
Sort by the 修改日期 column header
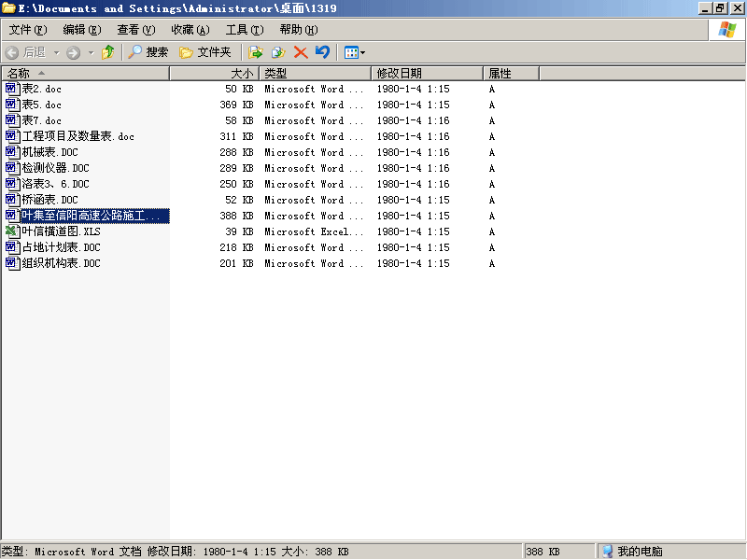427,74
